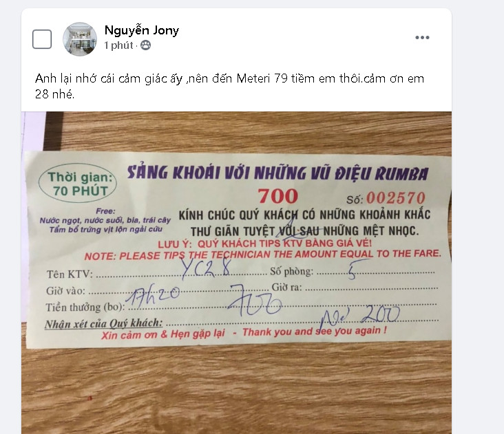Image resolution: width=504 pixels, height=434 pixels.
Task: Click the "Thời gian: 70 PHÚT" oval on photo
Action: (78, 183)
